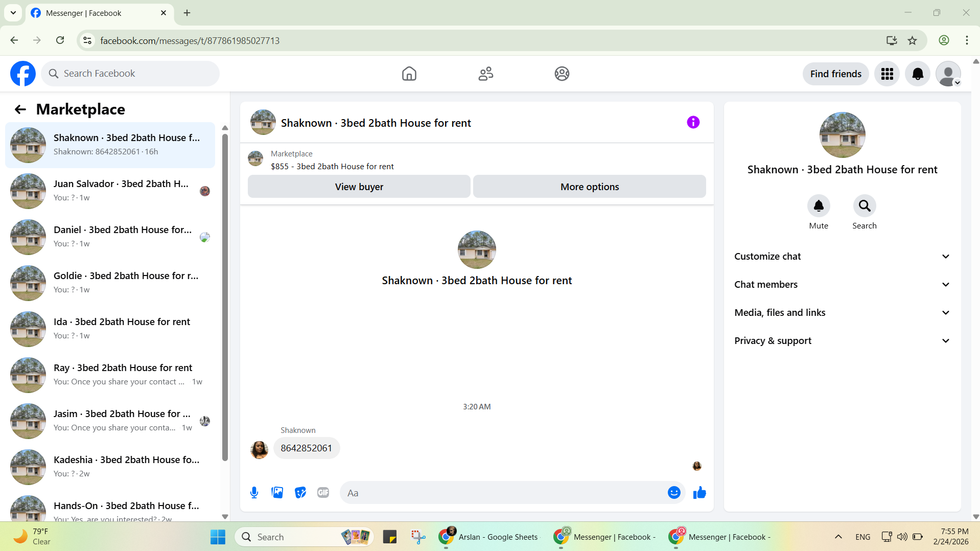Click conversation list scrollbar down arrow

225,517
